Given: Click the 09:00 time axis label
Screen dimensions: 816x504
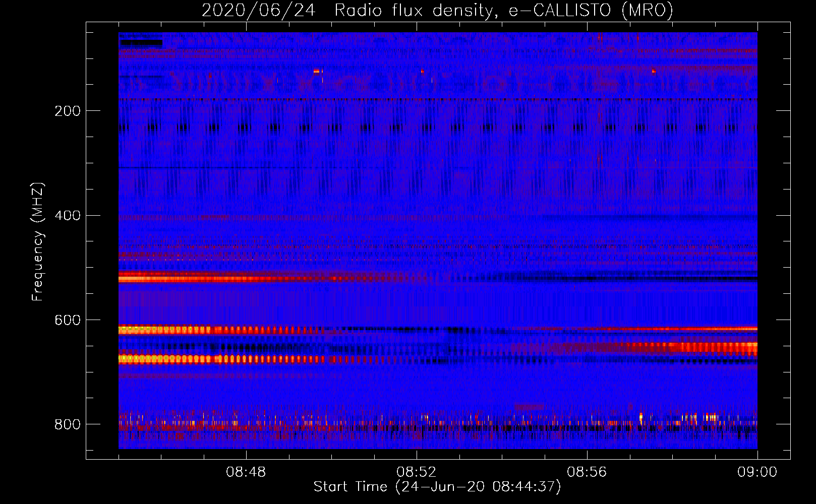Looking at the screenshot, I should pyautogui.click(x=757, y=472).
